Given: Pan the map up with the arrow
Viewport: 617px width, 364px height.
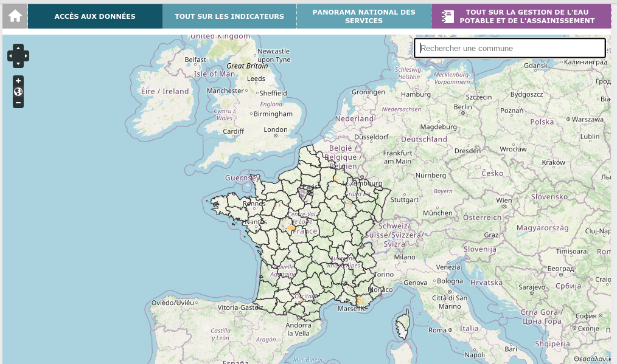Looking at the screenshot, I should pyautogui.click(x=18, y=48).
